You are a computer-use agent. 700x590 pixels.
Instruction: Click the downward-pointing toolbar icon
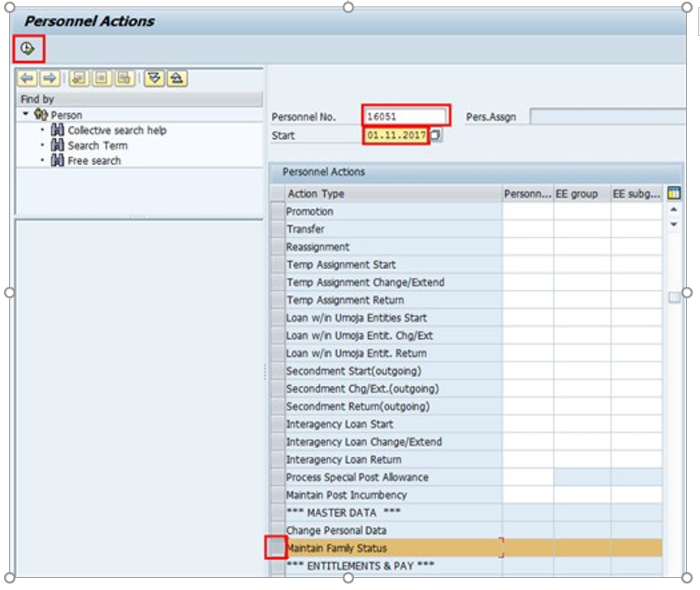pos(154,79)
